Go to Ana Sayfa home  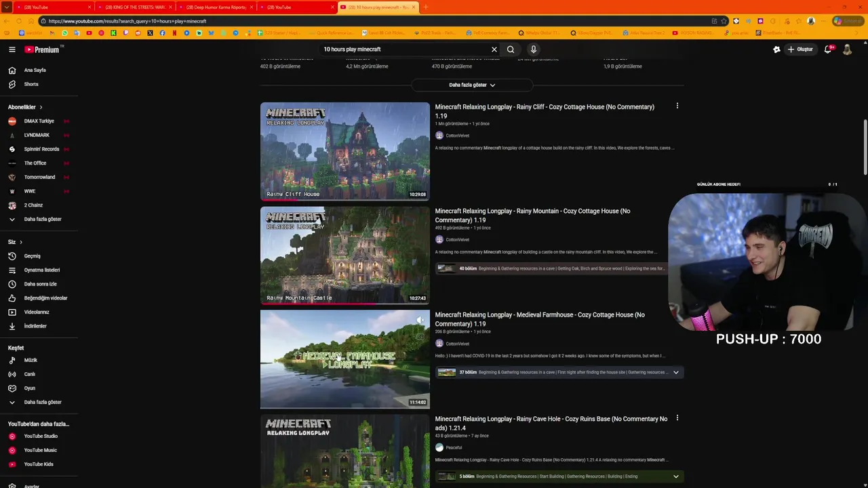point(35,70)
